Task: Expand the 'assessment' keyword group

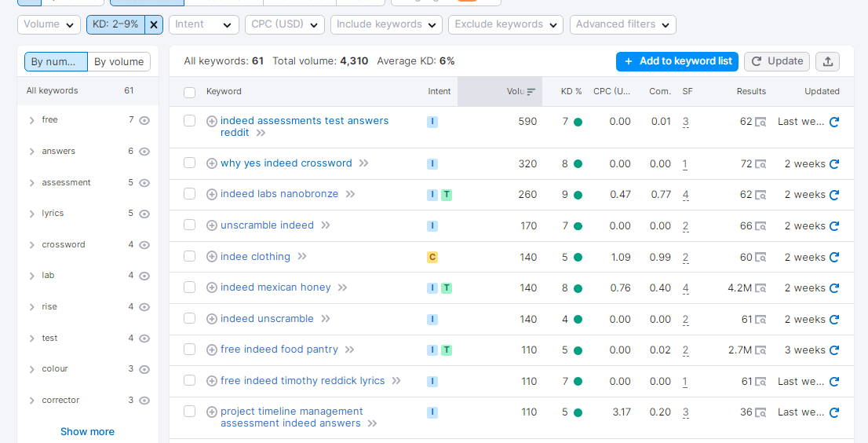Action: pyautogui.click(x=32, y=183)
